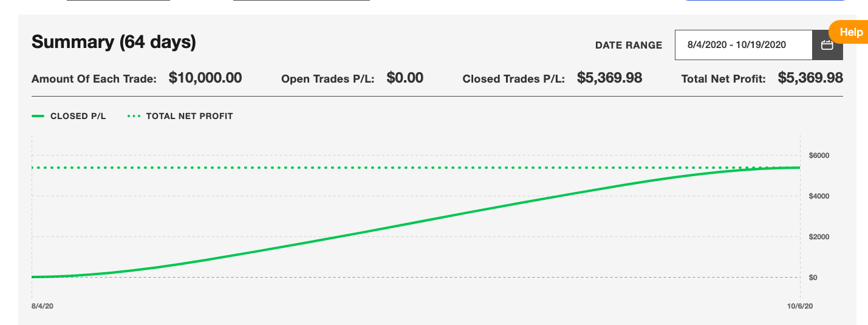Click the solid green legend line marker

point(38,116)
